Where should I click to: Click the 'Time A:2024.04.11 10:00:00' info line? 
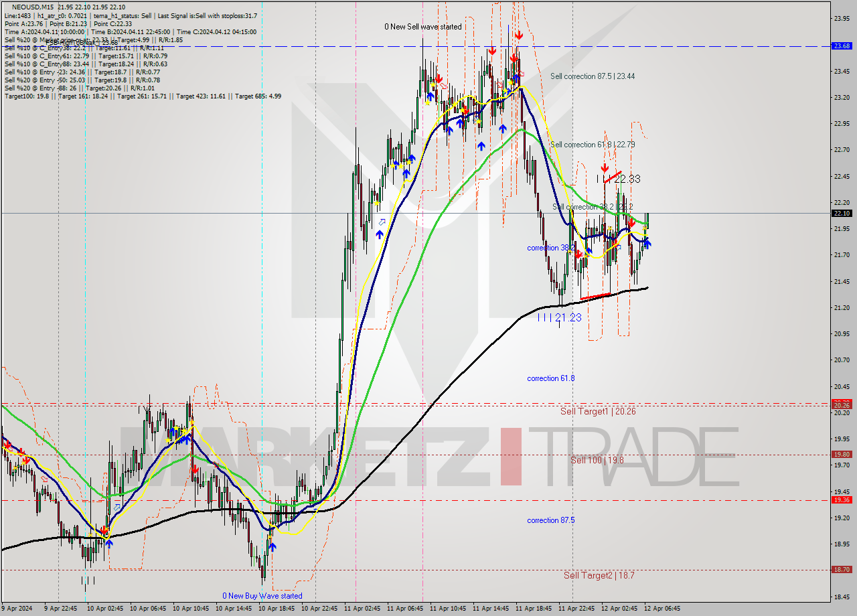tap(129, 31)
